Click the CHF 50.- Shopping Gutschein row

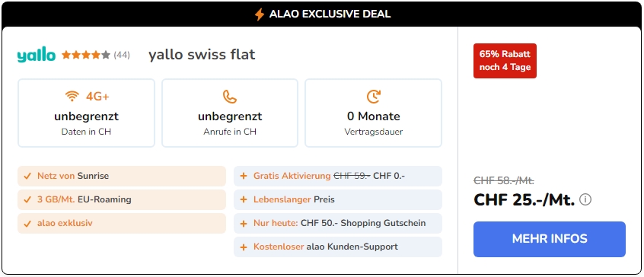[x=338, y=223]
